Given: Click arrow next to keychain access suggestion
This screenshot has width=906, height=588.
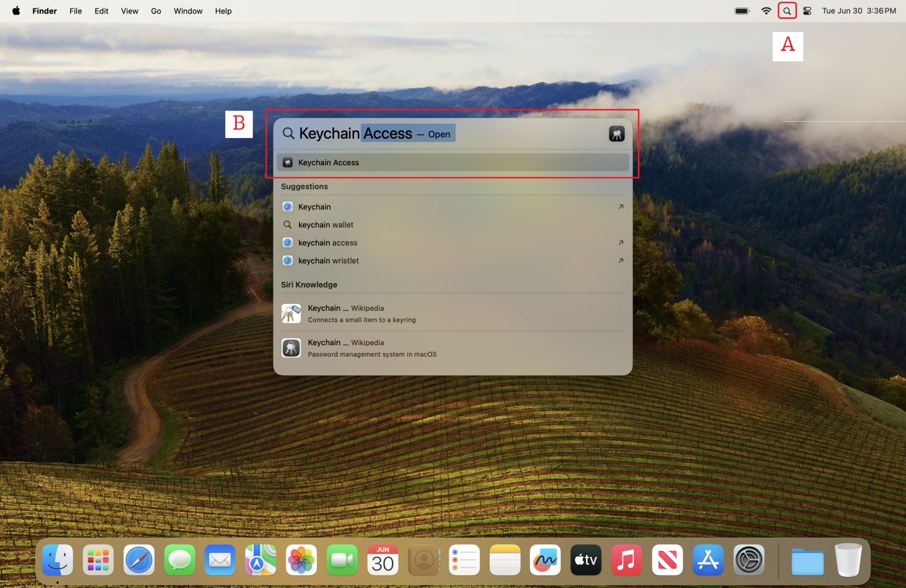Looking at the screenshot, I should pos(621,243).
